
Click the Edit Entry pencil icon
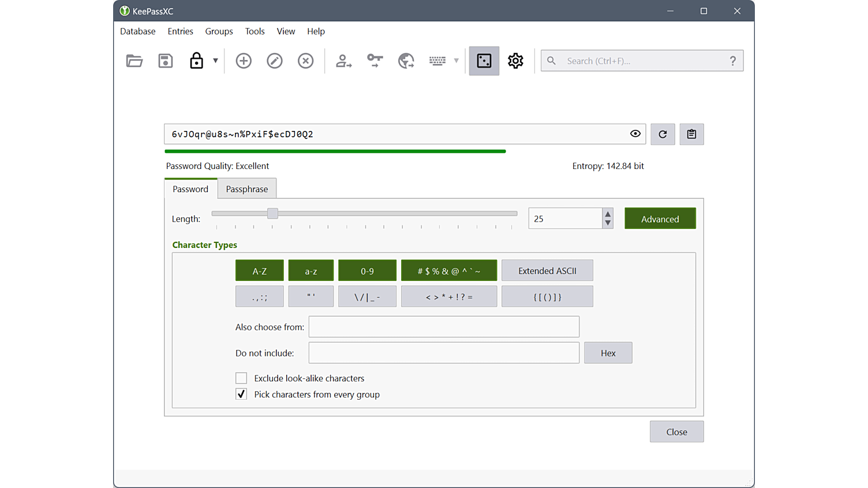(x=275, y=61)
